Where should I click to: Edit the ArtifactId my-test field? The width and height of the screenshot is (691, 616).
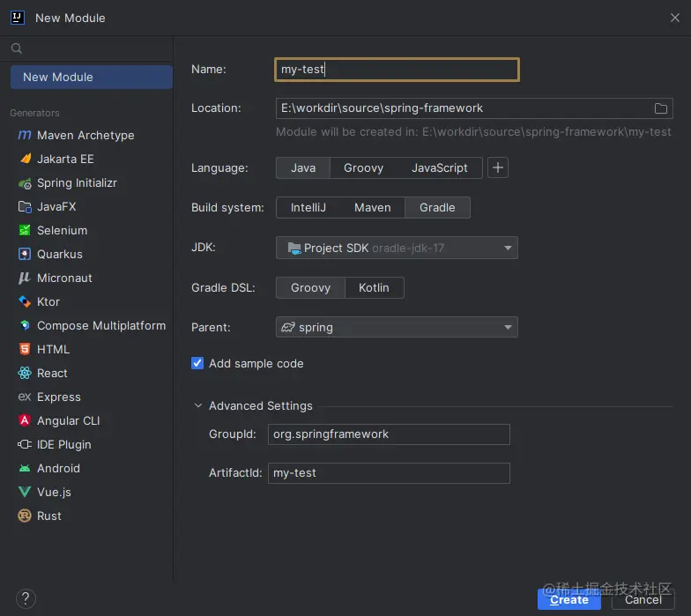[389, 472]
